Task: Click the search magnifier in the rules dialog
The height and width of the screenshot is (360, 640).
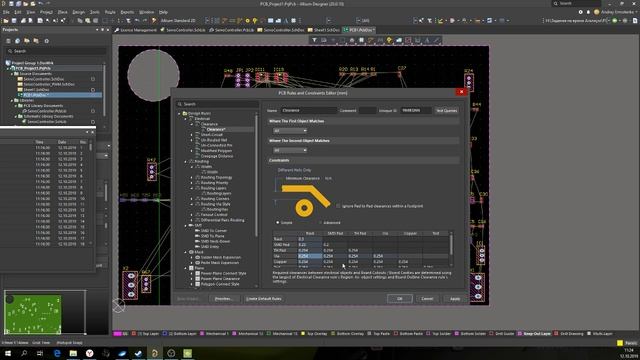Action: click(180, 104)
